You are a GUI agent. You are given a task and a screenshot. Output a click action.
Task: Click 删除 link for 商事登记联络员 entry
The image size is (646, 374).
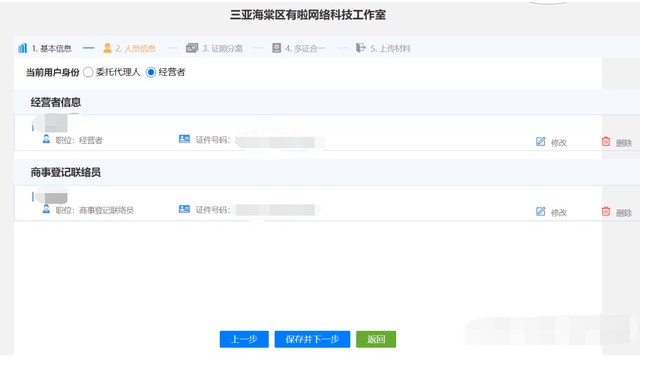point(624,213)
